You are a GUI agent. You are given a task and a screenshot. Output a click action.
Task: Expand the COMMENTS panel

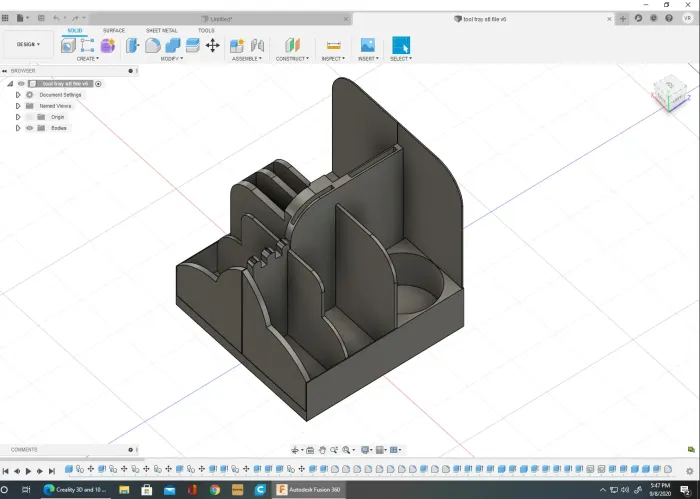coord(131,449)
